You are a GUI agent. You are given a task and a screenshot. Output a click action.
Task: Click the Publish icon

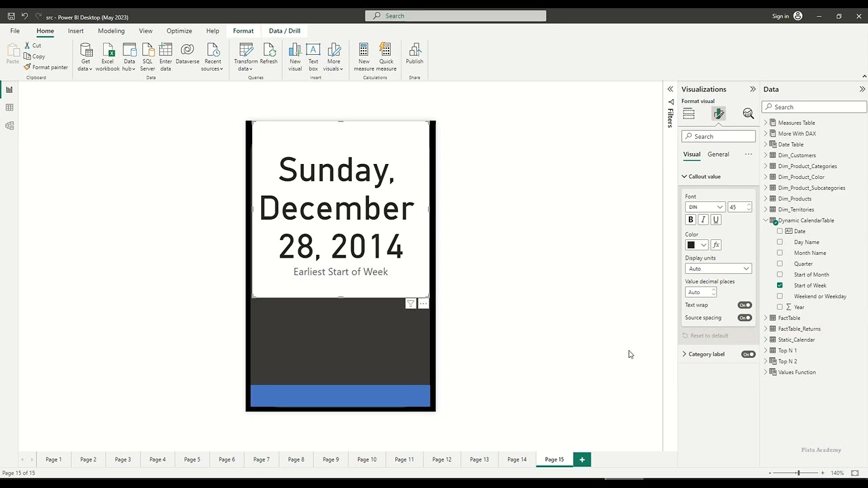[x=414, y=54]
